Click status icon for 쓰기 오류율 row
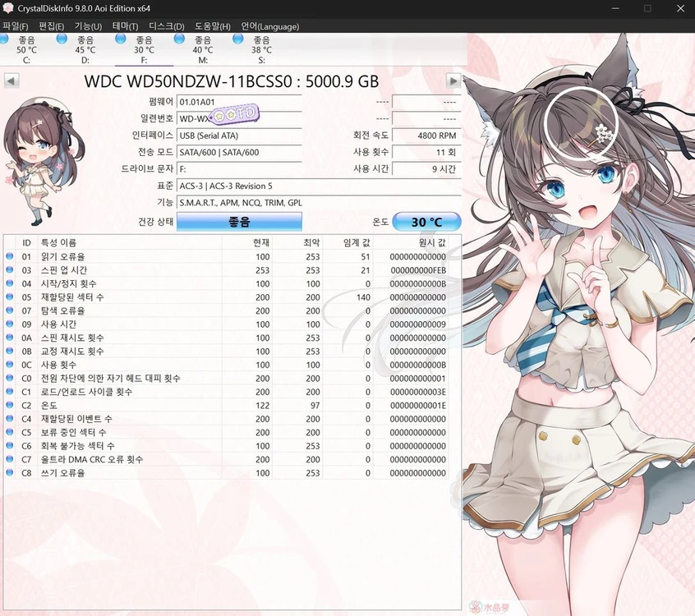 (10, 472)
